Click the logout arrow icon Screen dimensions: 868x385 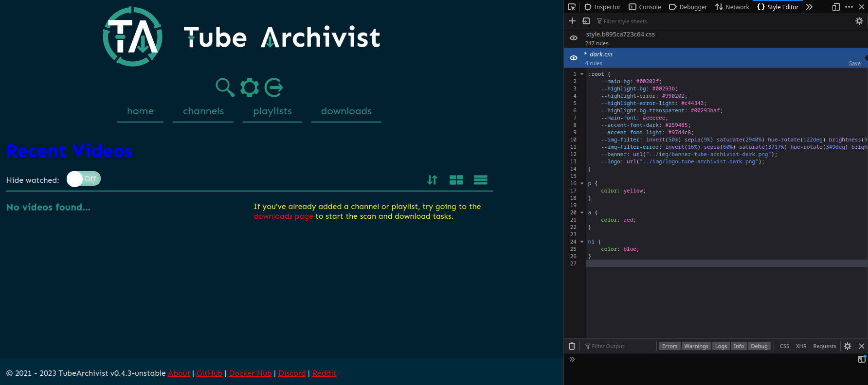274,87
